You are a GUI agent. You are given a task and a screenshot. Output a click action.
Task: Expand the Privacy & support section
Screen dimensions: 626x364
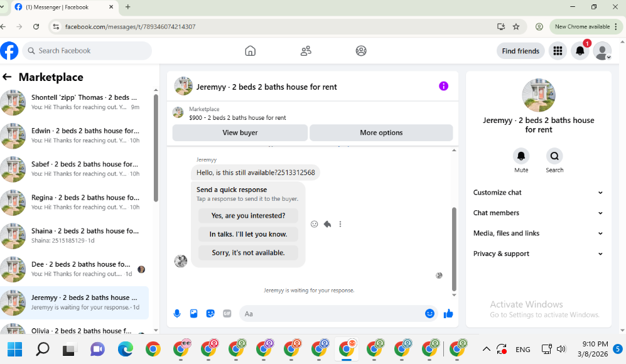tap(537, 254)
